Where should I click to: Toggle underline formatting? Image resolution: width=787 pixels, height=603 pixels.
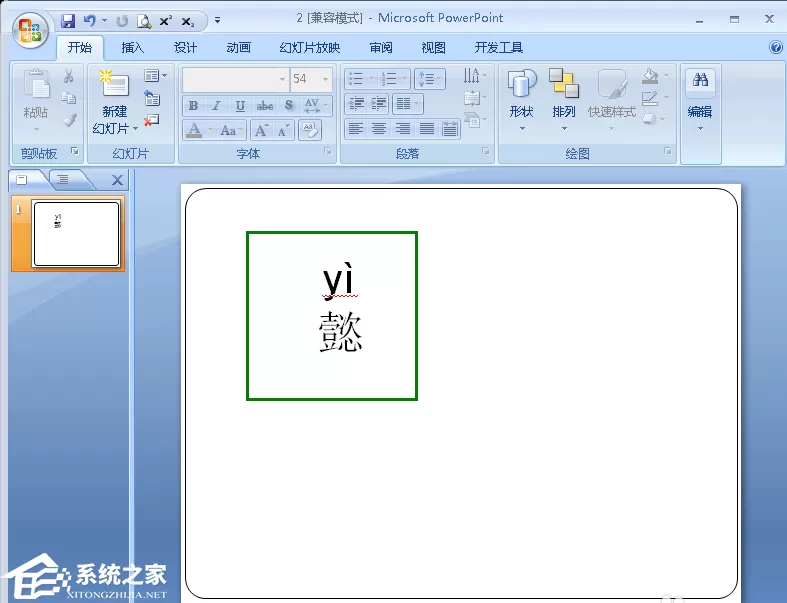tap(240, 105)
